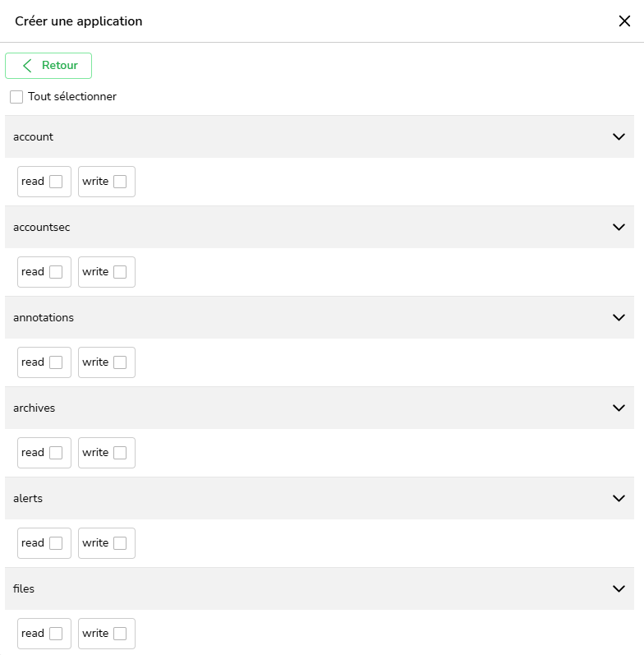Check write permission for account
The height and width of the screenshot is (655, 644).
coord(120,182)
